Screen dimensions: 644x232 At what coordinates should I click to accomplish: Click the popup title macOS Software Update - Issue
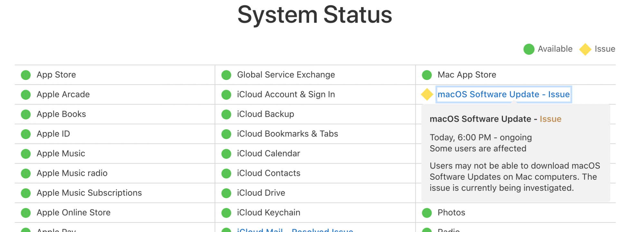point(496,119)
